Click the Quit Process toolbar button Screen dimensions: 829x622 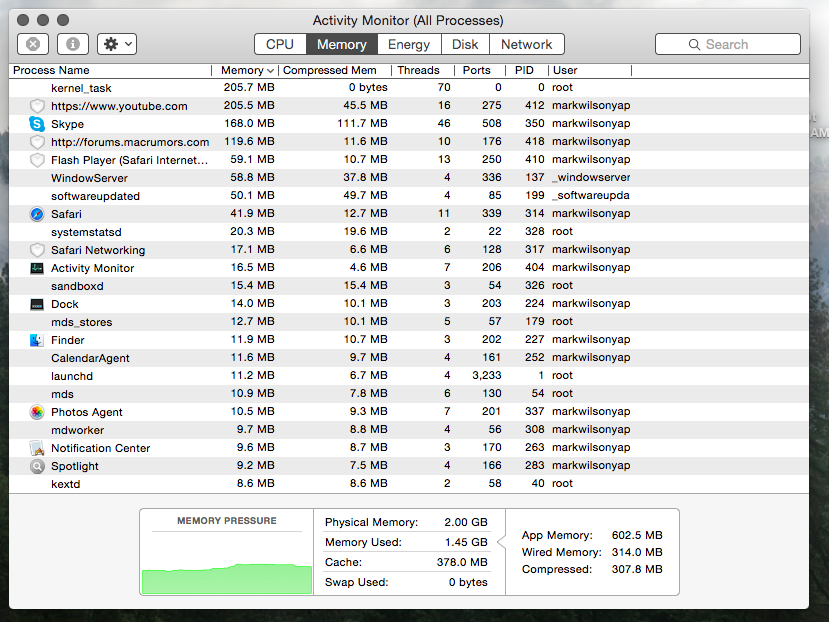pyautogui.click(x=33, y=44)
